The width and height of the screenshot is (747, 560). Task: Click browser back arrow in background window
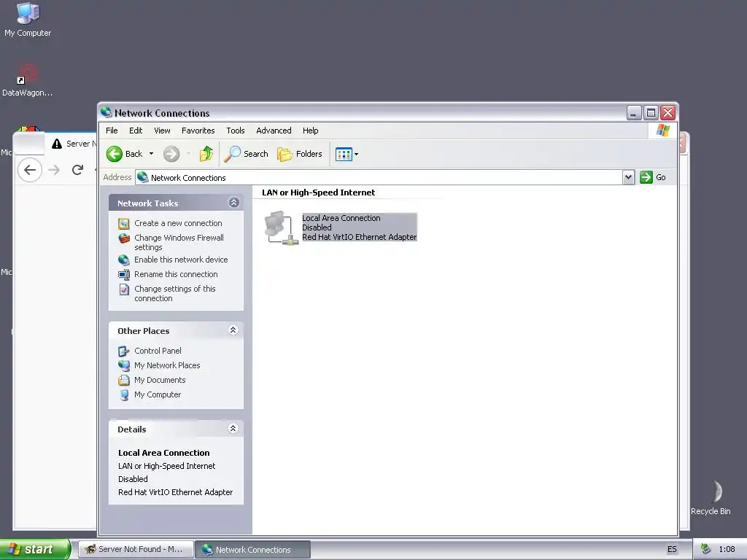29,170
